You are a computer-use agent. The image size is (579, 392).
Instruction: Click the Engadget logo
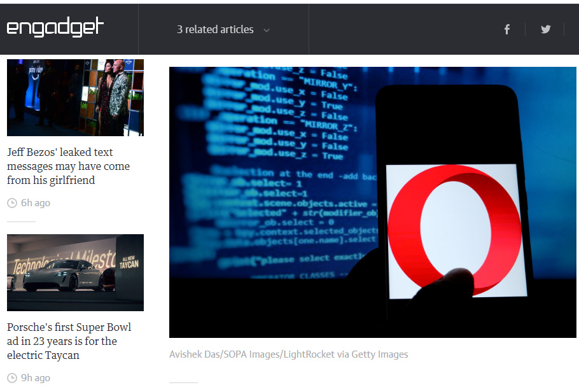55,28
